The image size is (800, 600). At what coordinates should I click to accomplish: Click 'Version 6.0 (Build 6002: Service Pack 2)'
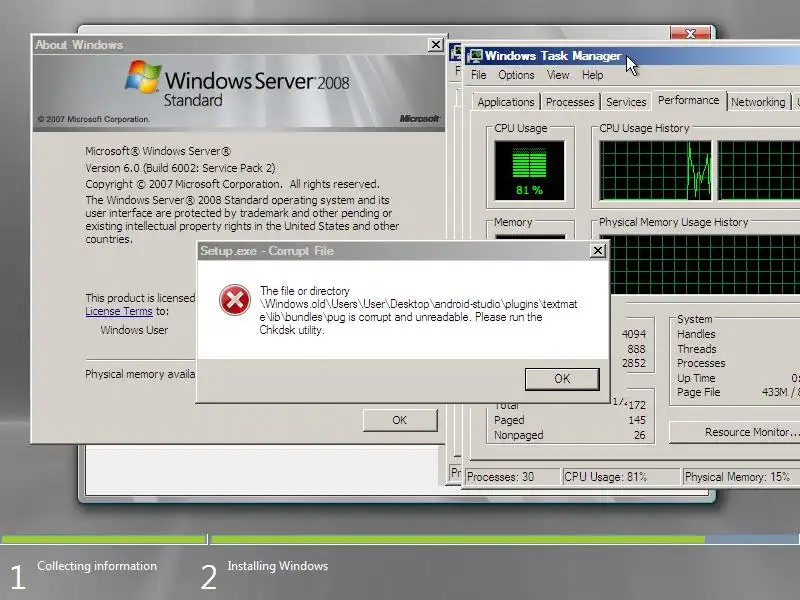[180, 168]
